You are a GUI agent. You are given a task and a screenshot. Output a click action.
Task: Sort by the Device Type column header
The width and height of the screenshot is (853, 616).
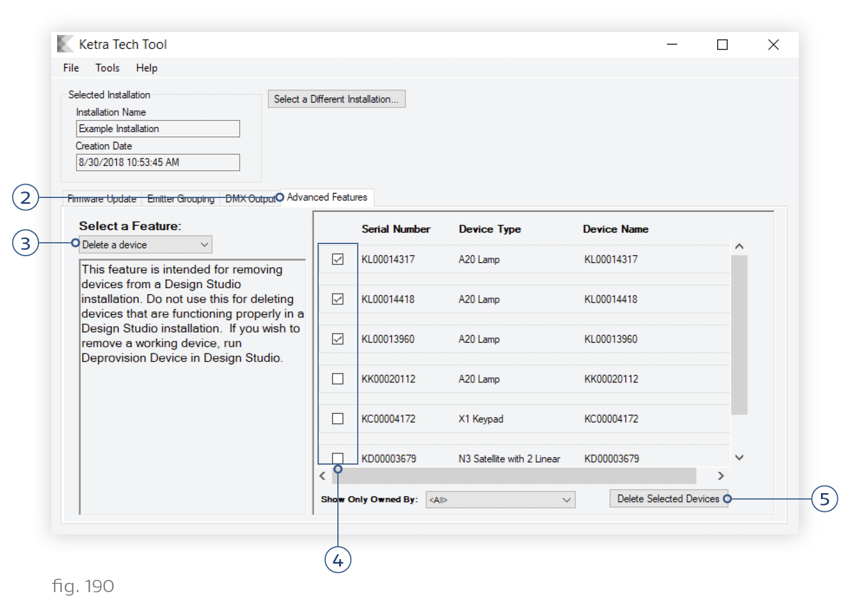(x=489, y=229)
